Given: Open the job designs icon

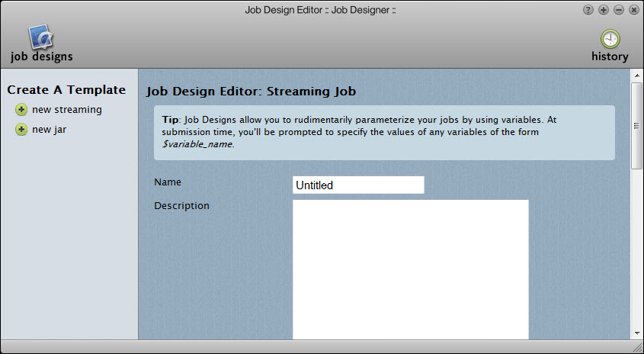Looking at the screenshot, I should point(40,37).
